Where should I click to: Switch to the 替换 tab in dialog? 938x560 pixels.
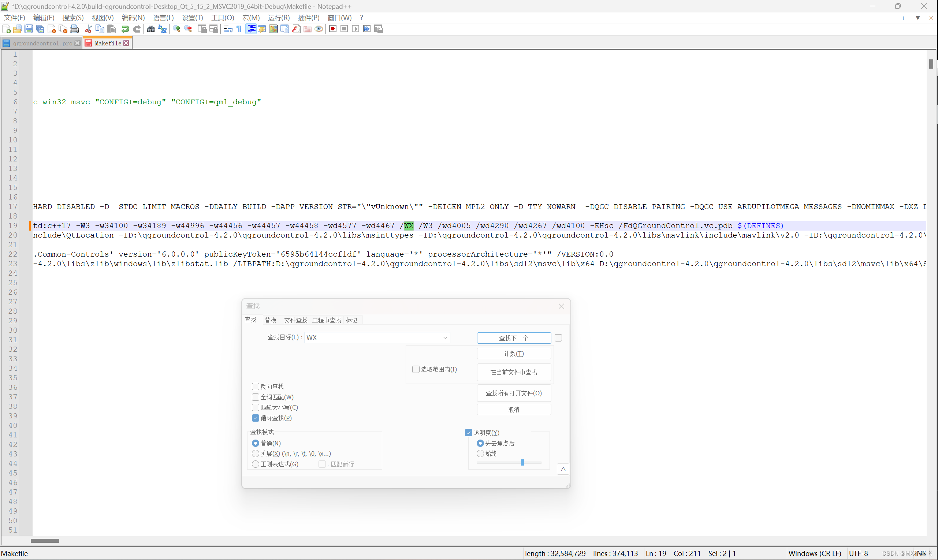pyautogui.click(x=270, y=320)
